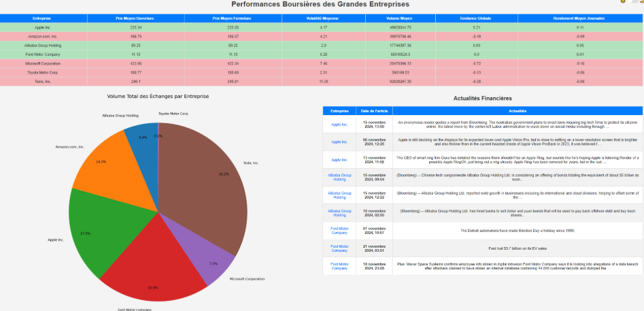Click Toyota volume value 360169.53
The height and width of the screenshot is (311, 644).
401,73
